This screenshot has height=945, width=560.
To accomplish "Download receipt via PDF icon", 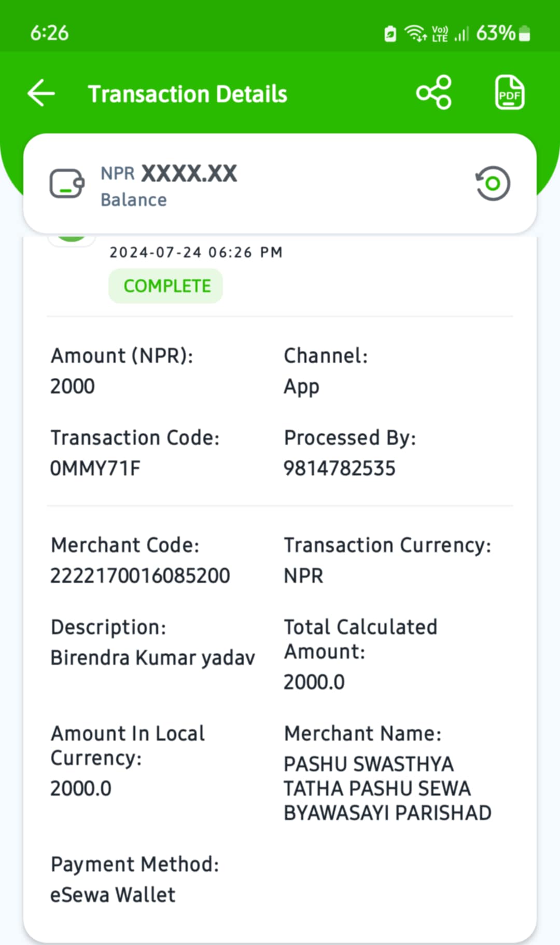I will [509, 92].
